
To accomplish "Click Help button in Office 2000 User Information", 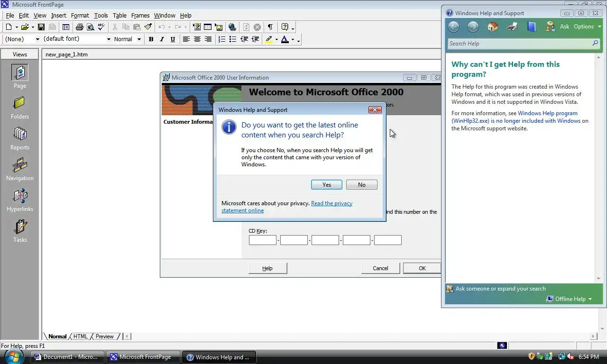I will tap(267, 268).
